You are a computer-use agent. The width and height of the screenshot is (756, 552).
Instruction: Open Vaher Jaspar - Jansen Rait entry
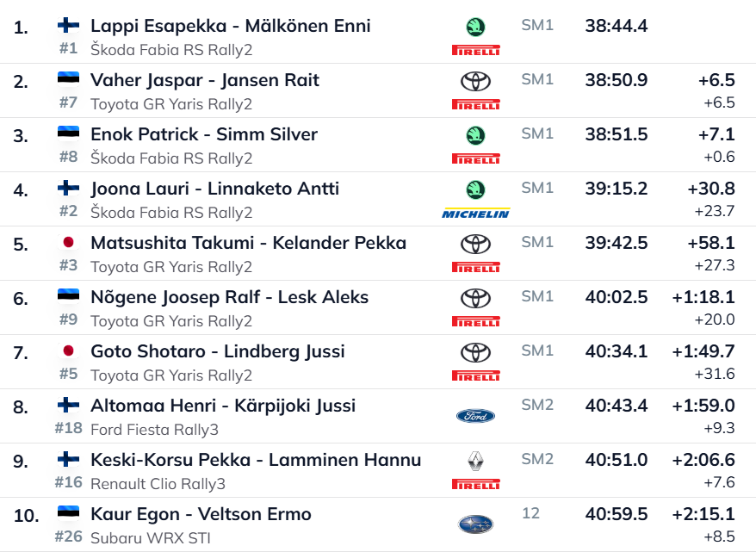pyautogui.click(x=204, y=80)
